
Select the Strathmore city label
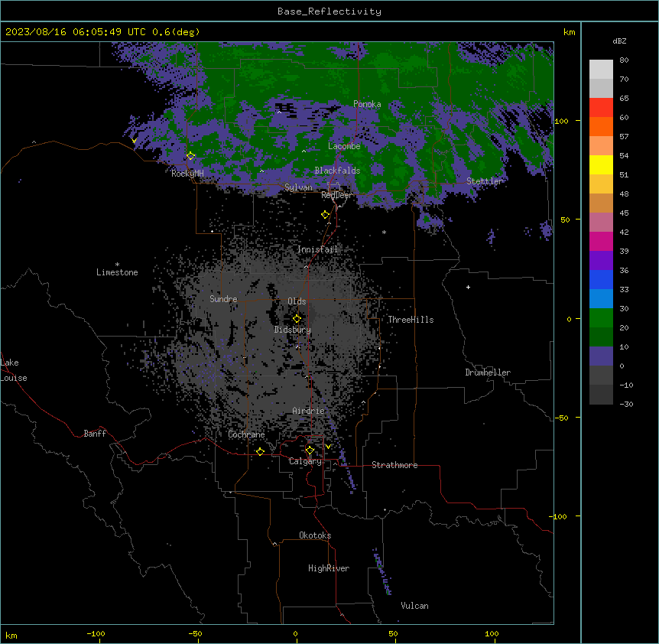(394, 465)
